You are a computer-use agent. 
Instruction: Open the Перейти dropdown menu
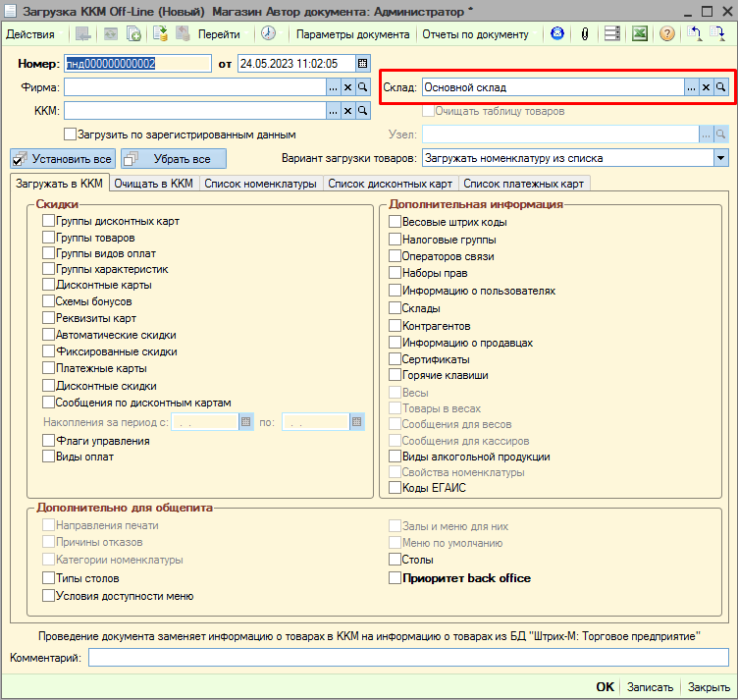click(x=222, y=34)
